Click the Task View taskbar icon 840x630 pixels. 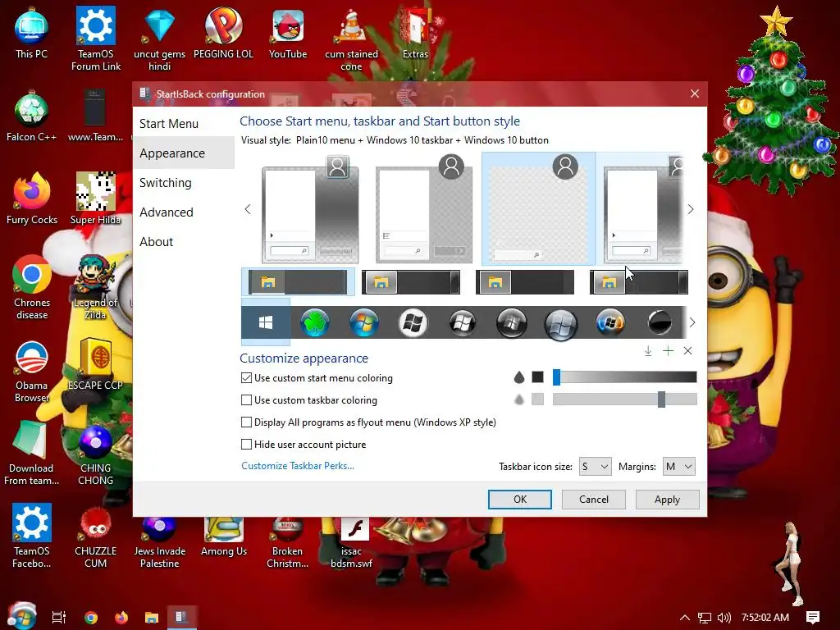click(x=59, y=617)
